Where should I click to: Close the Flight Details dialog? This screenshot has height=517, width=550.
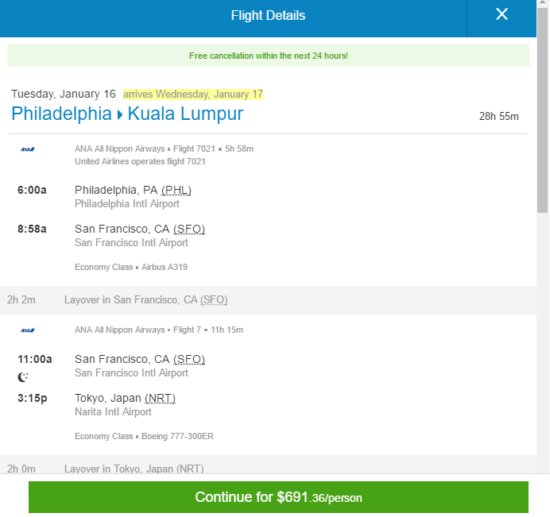coord(502,14)
